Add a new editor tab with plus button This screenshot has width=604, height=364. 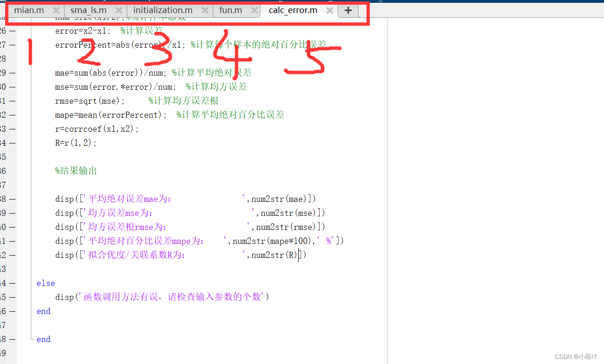click(348, 10)
